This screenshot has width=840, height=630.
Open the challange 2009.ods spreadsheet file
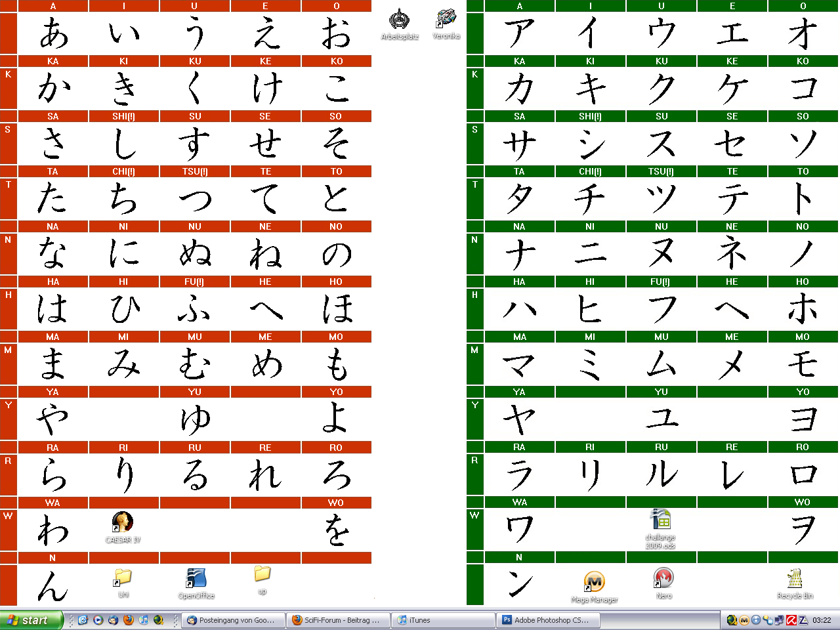(x=660, y=522)
